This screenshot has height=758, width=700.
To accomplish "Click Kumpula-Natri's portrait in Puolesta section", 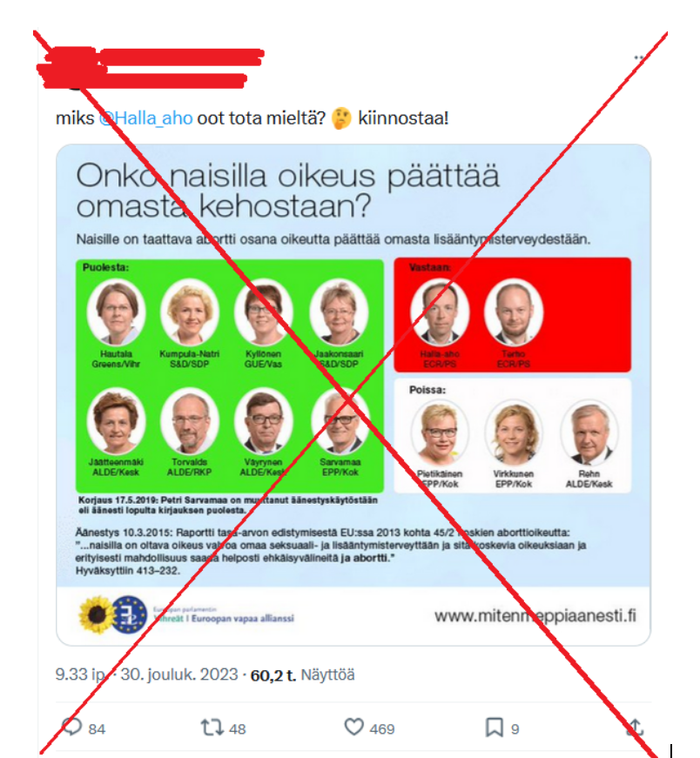I will pos(190,312).
